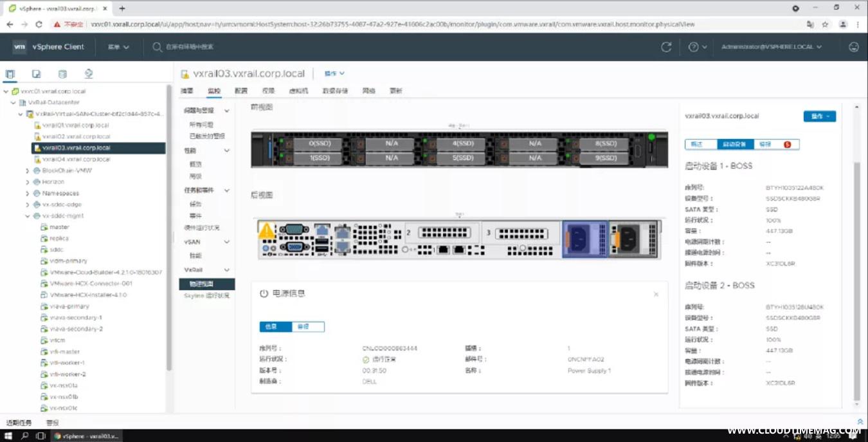
Task: Open the selected VxRail physical view menu item
Action: pyautogui.click(x=207, y=284)
